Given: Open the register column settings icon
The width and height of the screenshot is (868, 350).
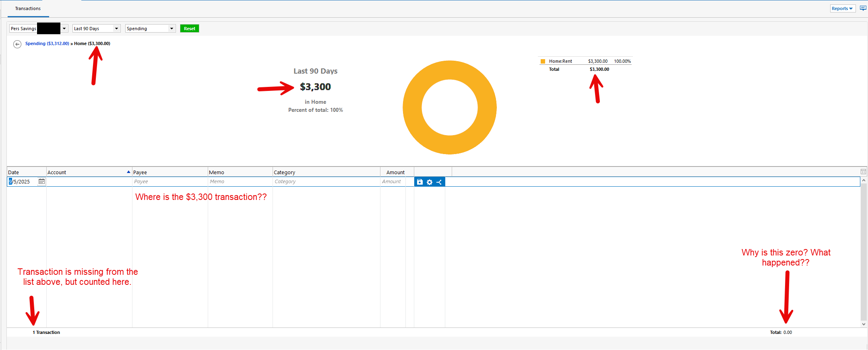Looking at the screenshot, I should [x=863, y=172].
